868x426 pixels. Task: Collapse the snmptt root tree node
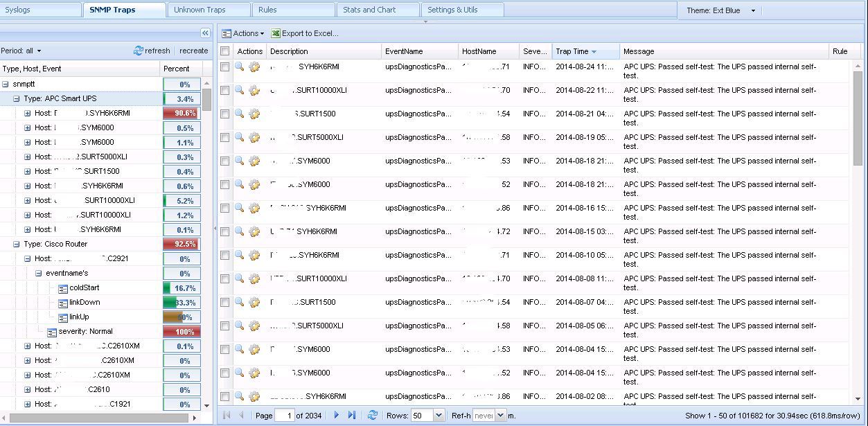[x=6, y=84]
